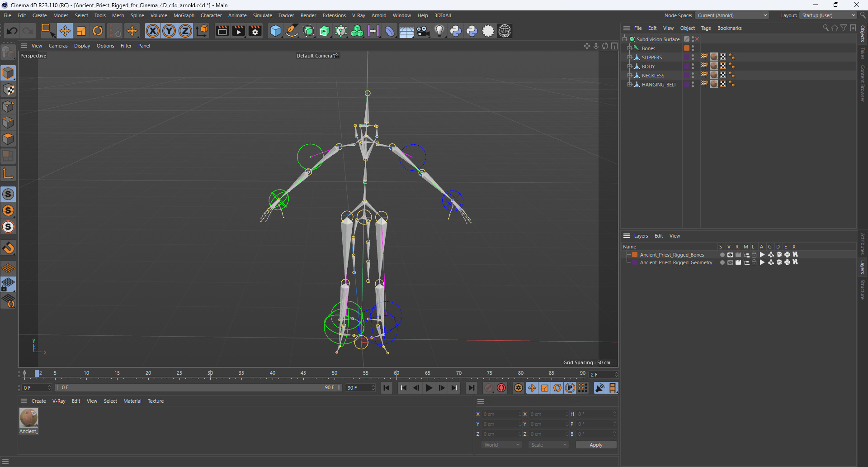868x467 pixels.
Task: Select the Ancient material thumbnail
Action: point(28,418)
